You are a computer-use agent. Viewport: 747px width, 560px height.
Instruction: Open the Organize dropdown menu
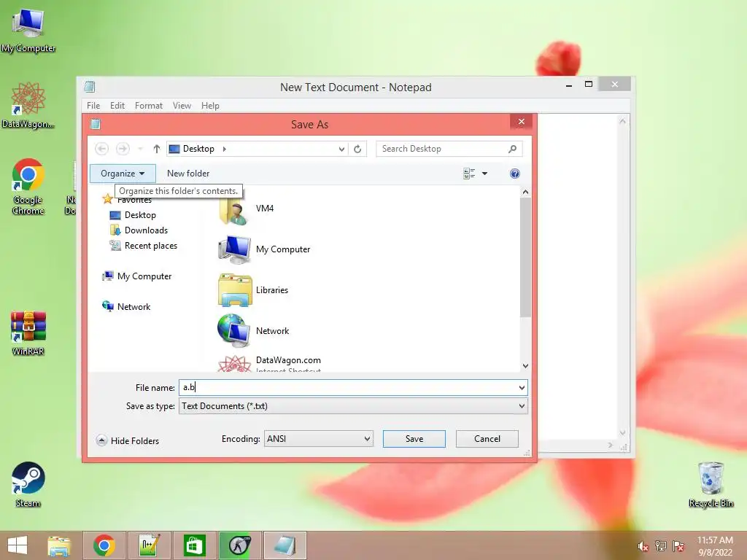123,174
